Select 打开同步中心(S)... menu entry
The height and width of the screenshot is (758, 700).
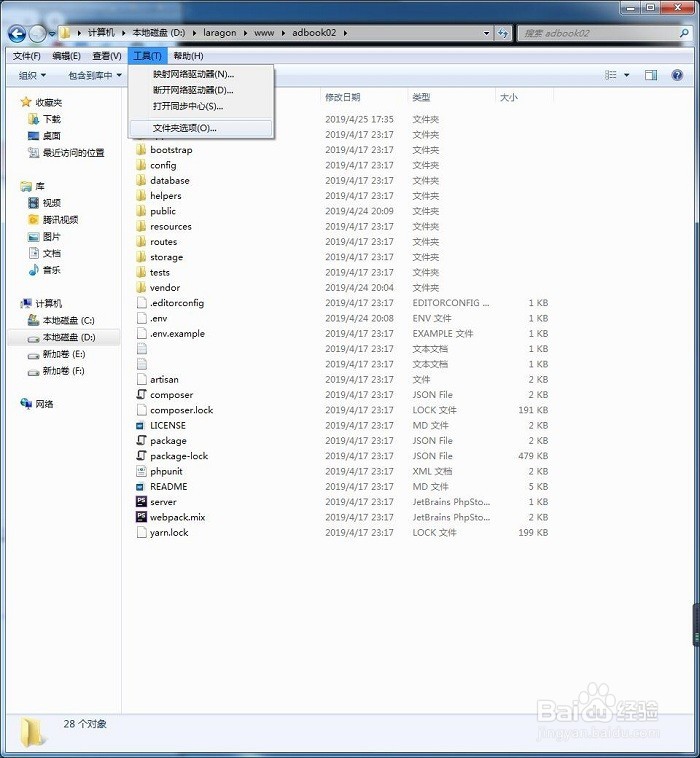pyautogui.click(x=201, y=106)
